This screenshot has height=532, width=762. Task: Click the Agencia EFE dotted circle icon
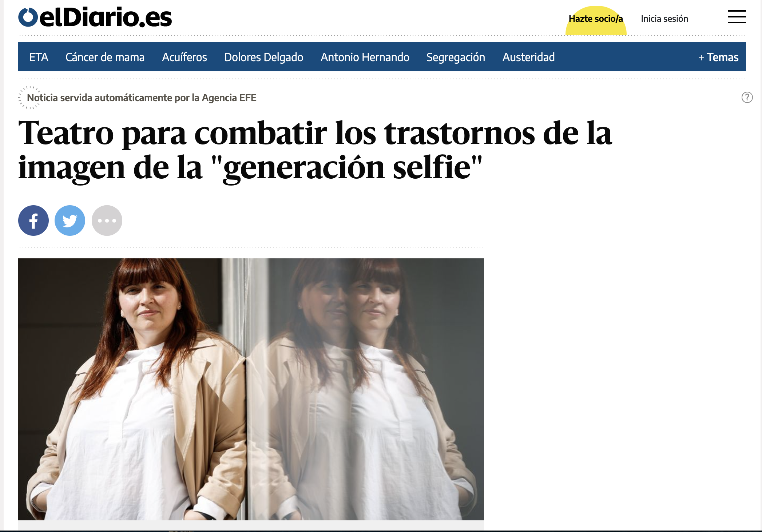29,98
